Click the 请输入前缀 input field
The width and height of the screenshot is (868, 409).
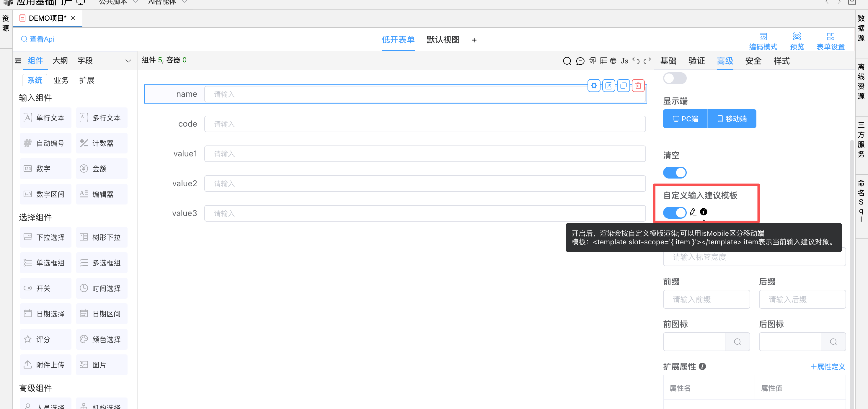tap(706, 299)
